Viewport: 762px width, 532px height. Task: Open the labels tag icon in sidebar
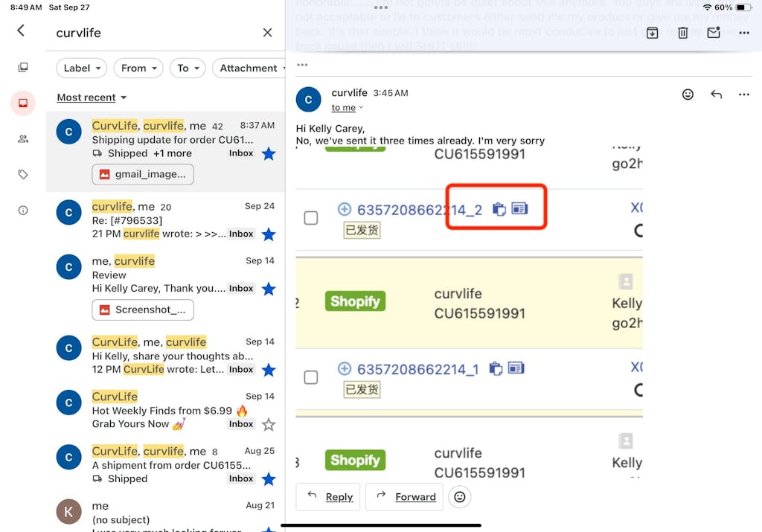click(23, 174)
